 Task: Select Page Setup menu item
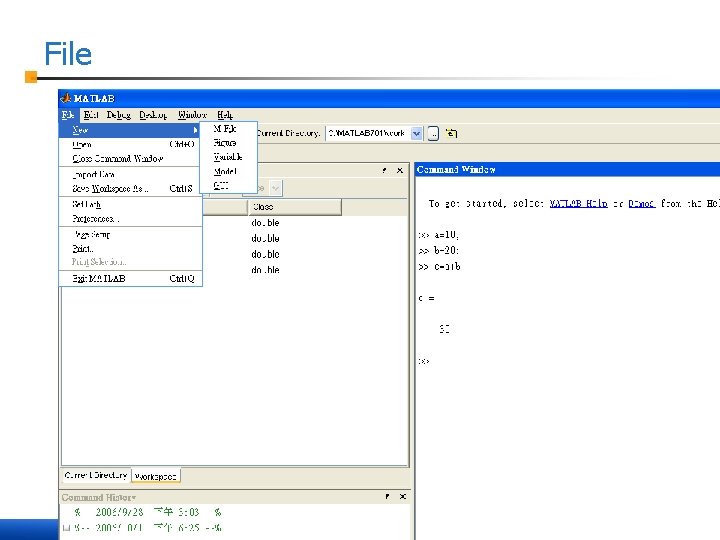click(131, 235)
